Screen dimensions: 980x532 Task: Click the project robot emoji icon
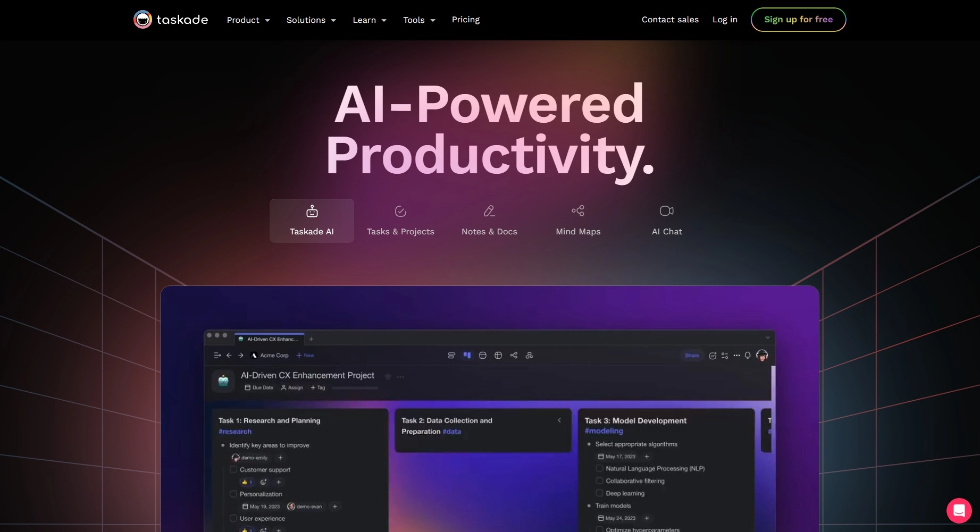(x=223, y=381)
